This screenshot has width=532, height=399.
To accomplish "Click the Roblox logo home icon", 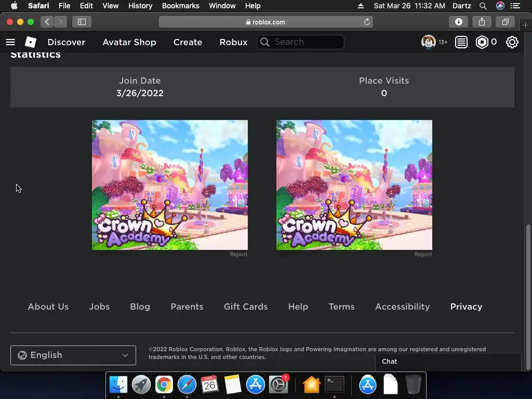I will click(x=31, y=42).
